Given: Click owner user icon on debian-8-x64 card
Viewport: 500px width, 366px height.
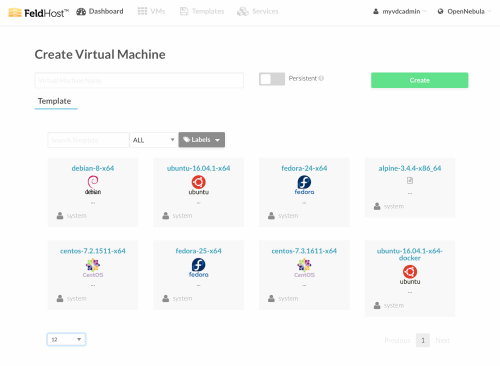Looking at the screenshot, I should (x=60, y=216).
